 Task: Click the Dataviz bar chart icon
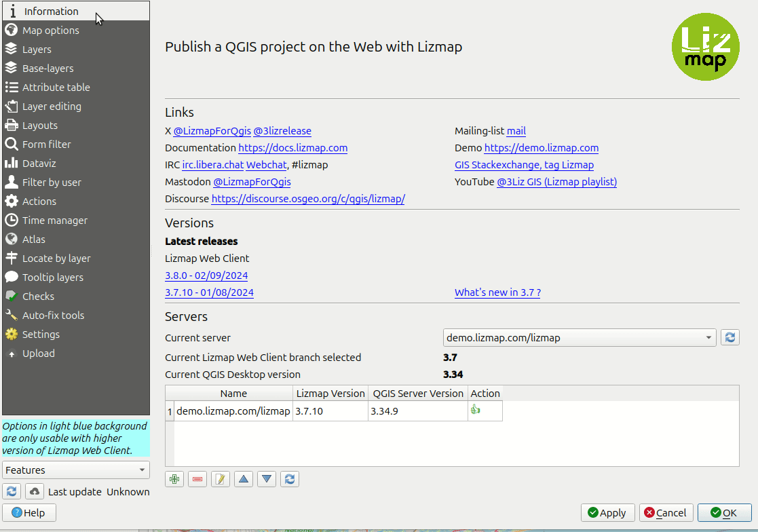coord(11,163)
